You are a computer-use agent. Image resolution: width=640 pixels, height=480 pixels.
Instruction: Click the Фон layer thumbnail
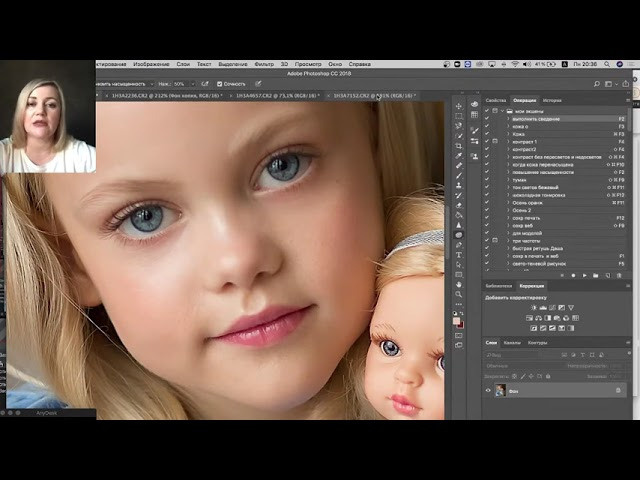[x=500, y=391]
